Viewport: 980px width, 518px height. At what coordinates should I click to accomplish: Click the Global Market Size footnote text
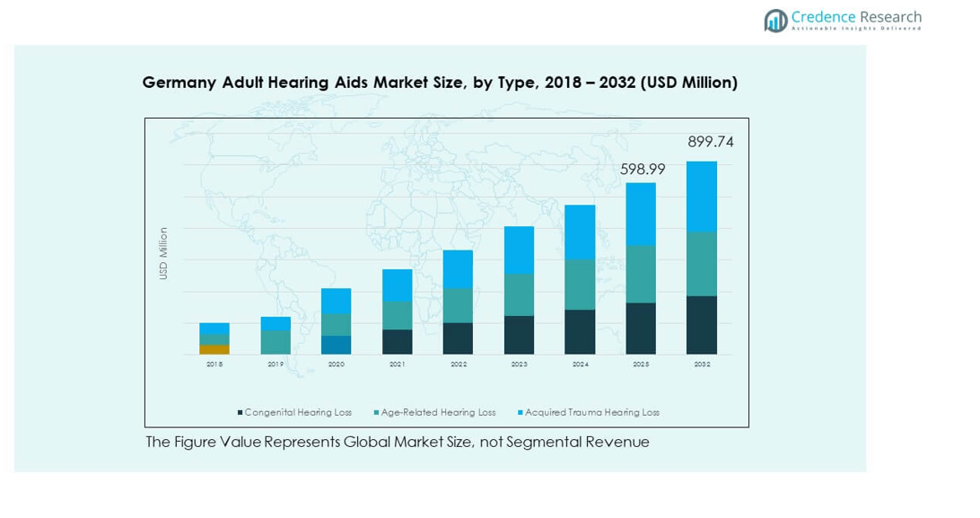pyautogui.click(x=397, y=442)
